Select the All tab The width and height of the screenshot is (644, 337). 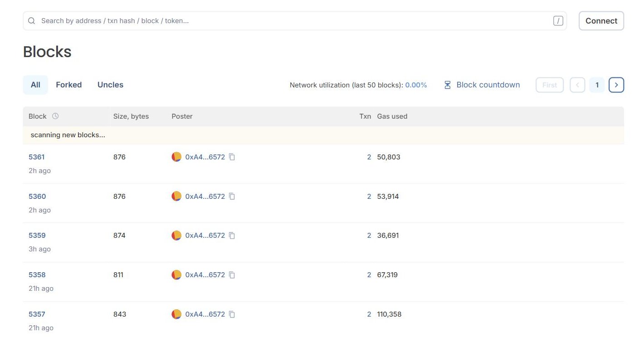pyautogui.click(x=35, y=85)
